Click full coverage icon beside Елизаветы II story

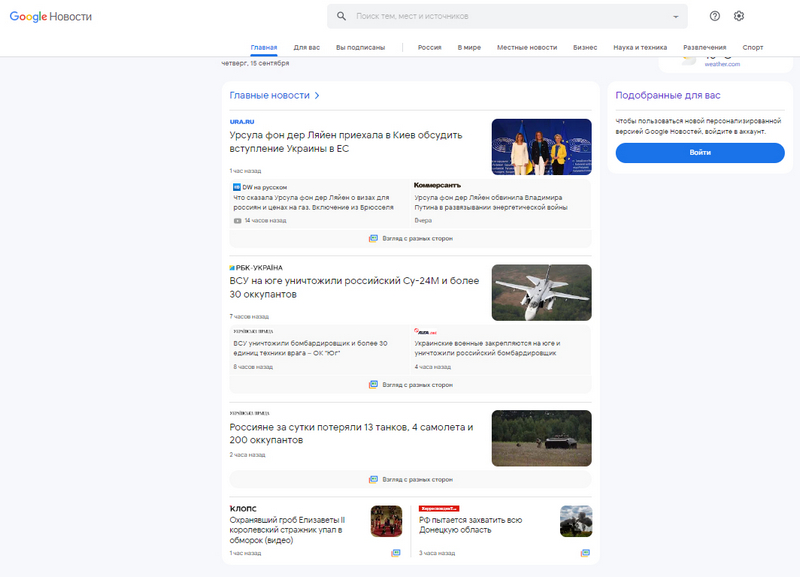pos(395,552)
